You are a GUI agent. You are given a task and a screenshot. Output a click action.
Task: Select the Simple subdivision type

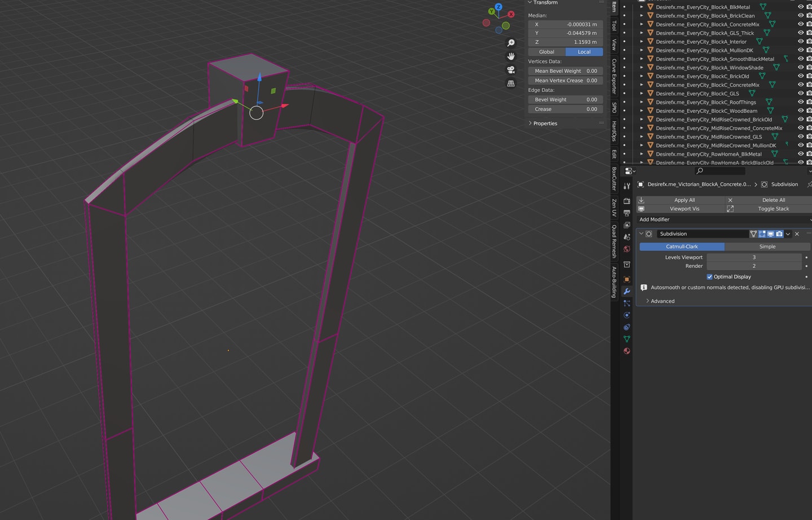[767, 246]
